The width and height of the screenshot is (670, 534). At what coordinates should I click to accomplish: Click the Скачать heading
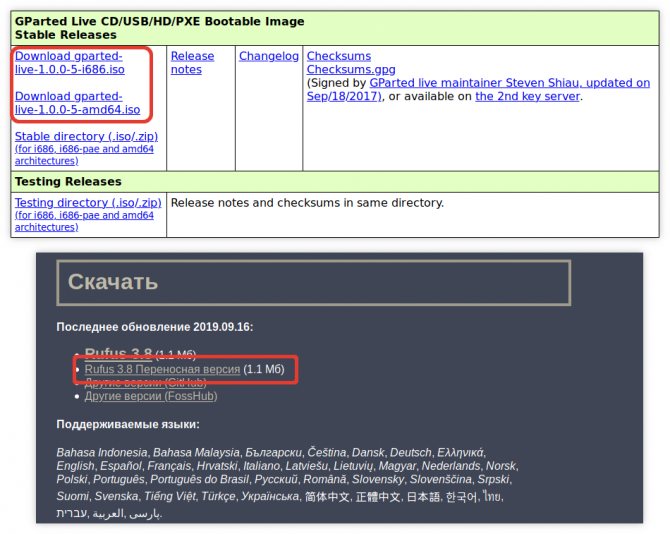113,282
